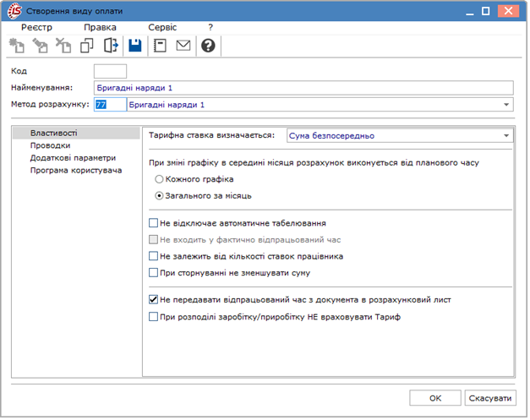Open help with the question mark icon
530x420 pixels.
pos(208,46)
